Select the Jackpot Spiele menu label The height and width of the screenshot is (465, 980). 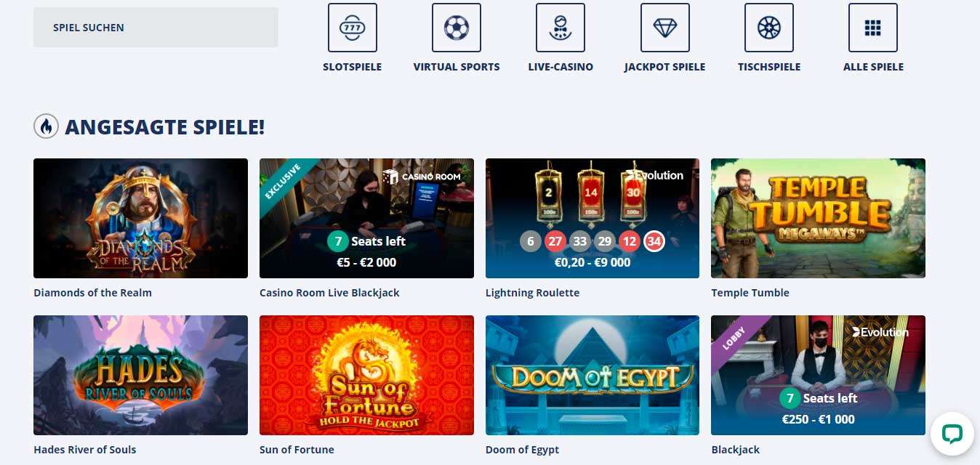664,67
